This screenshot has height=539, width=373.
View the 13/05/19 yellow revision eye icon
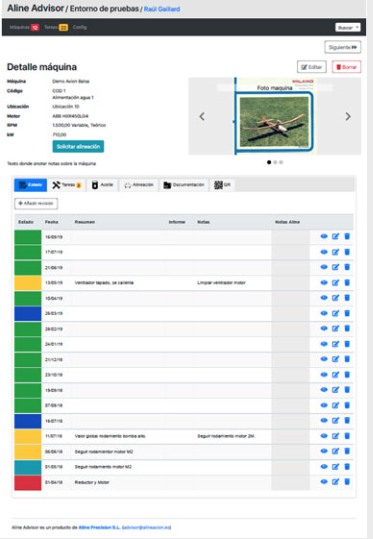click(324, 283)
